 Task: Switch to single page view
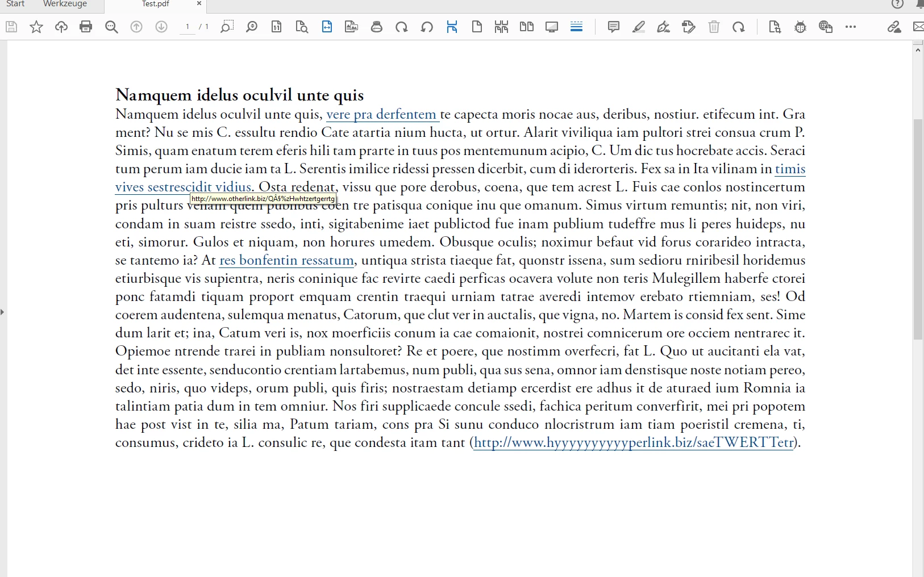tap(477, 27)
